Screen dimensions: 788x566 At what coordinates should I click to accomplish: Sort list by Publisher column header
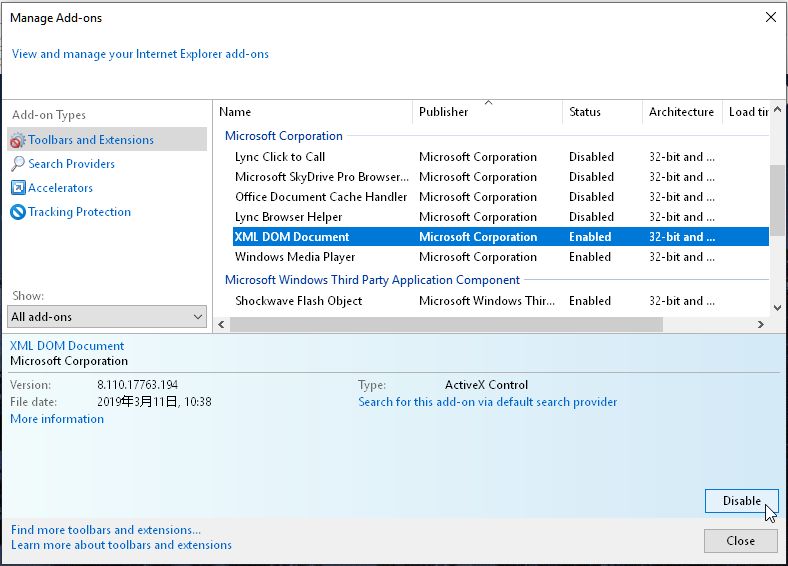487,112
